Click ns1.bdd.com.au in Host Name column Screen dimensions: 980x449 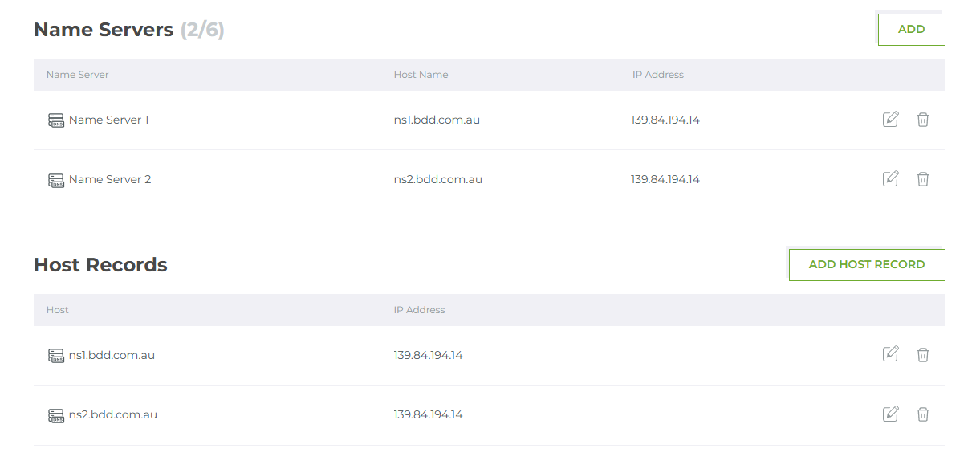pyautogui.click(x=437, y=120)
